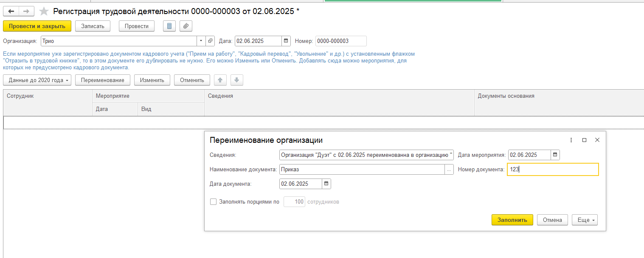The width and height of the screenshot is (644, 258).
Task: Go forward with the right arrow button
Action: [26, 11]
